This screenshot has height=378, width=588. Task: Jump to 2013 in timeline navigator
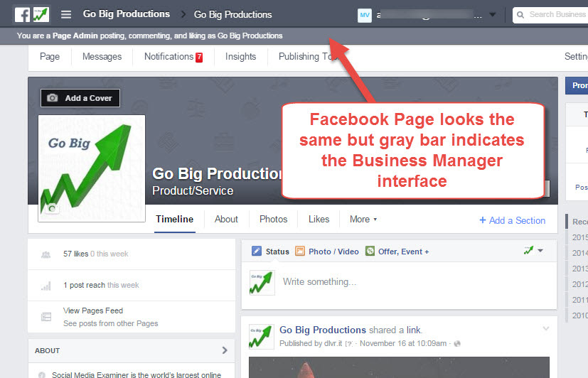point(579,269)
